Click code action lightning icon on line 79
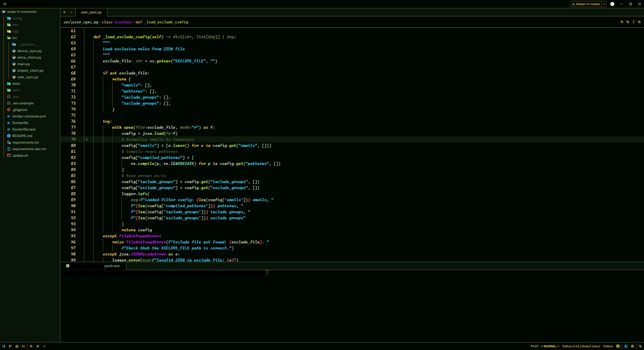644x350 pixels. pos(87,139)
